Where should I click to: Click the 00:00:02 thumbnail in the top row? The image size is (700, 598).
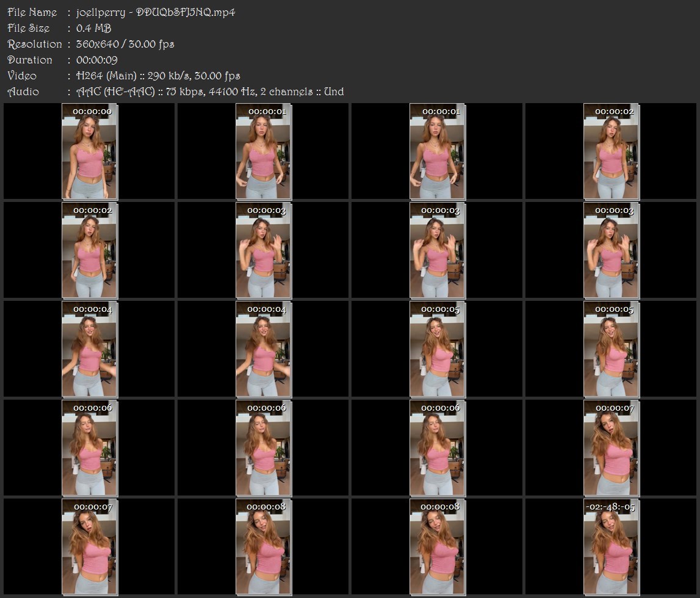pyautogui.click(x=611, y=151)
